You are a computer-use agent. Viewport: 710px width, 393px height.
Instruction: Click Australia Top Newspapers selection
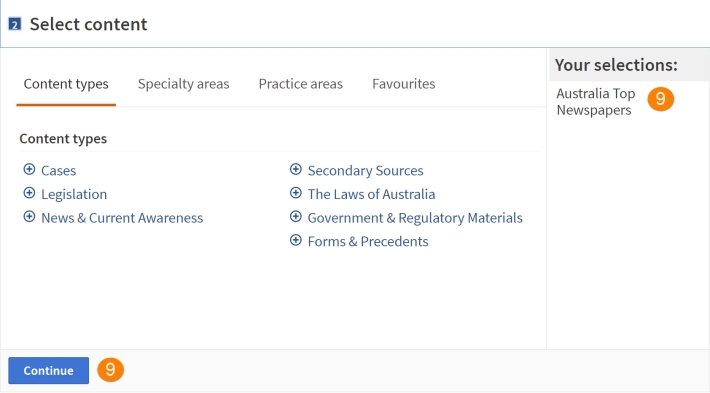pyautogui.click(x=595, y=101)
